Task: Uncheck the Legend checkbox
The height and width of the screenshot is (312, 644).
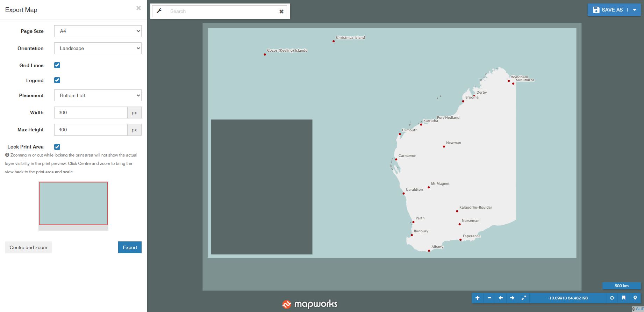Action: pyautogui.click(x=57, y=80)
